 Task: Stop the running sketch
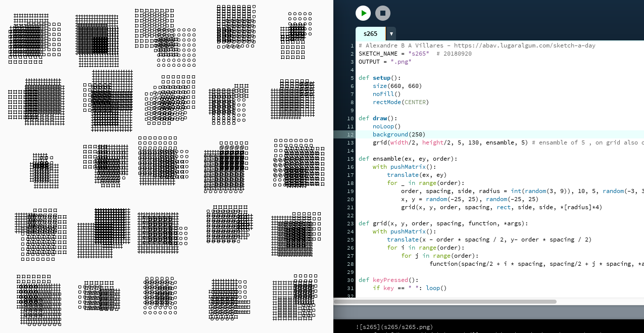tap(383, 13)
